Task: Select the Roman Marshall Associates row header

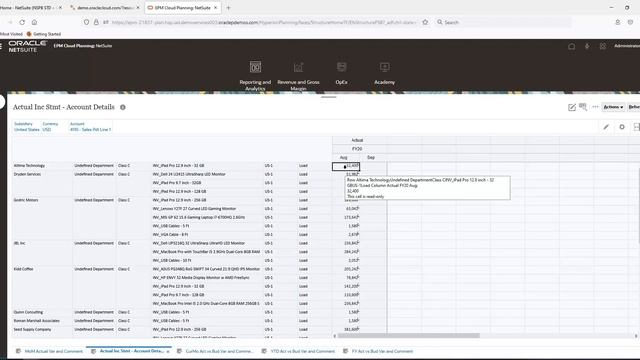Action: [x=37, y=321]
